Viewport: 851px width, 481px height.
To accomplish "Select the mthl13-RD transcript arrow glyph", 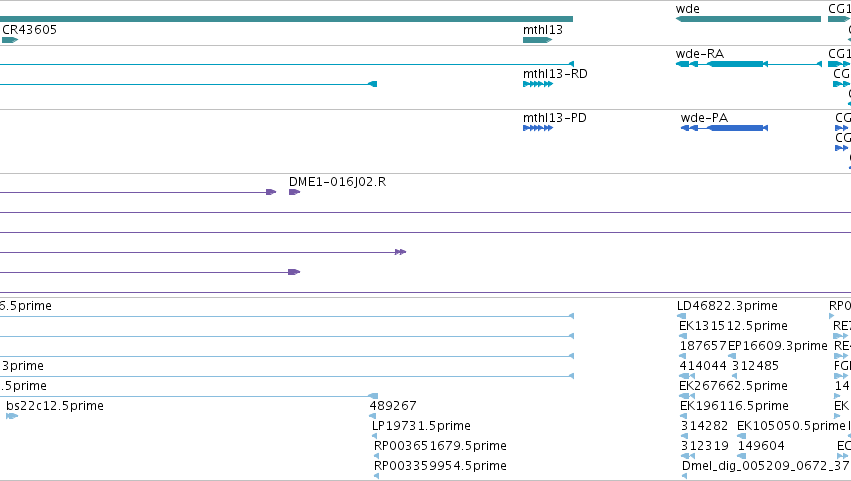I will point(538,84).
